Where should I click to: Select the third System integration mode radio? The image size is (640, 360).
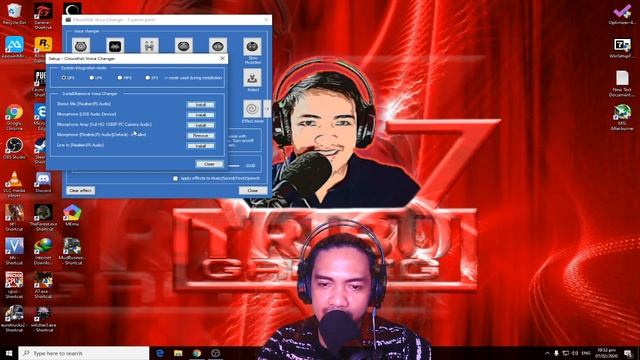120,78
